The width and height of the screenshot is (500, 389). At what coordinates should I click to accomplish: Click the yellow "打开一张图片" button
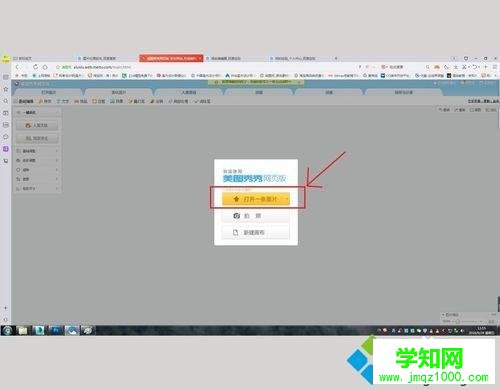coord(256,199)
